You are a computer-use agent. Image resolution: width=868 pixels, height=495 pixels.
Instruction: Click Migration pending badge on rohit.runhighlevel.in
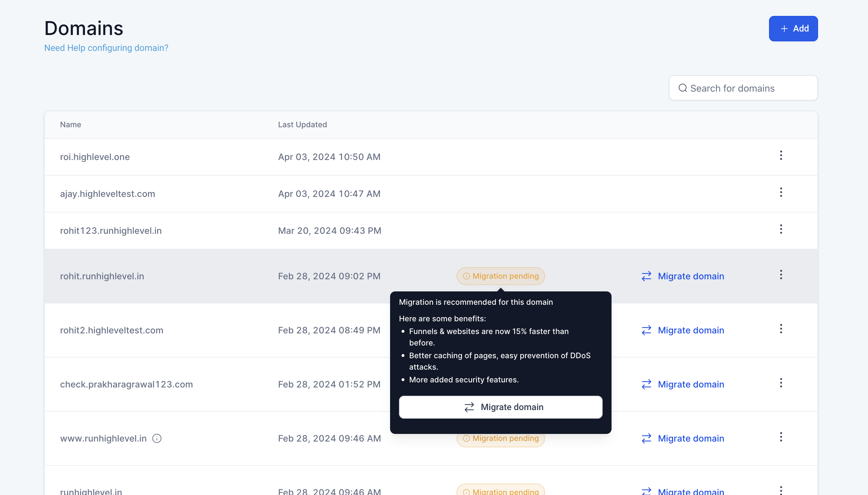pos(500,276)
